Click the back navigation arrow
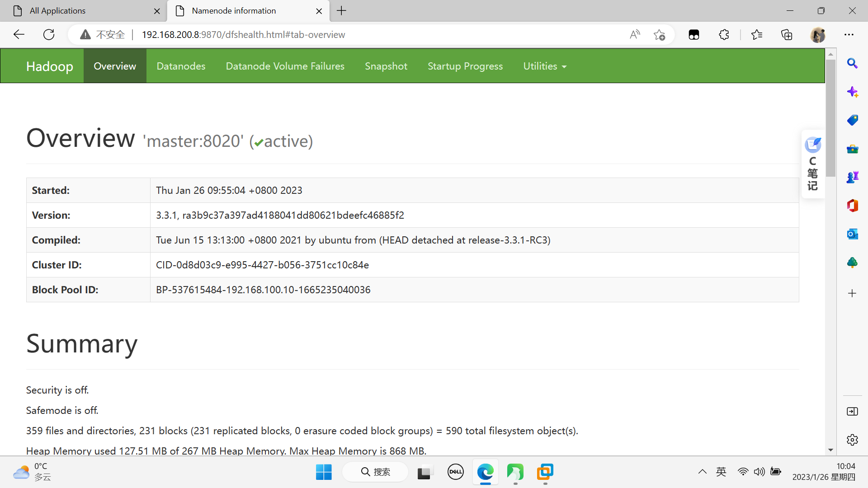 click(19, 34)
